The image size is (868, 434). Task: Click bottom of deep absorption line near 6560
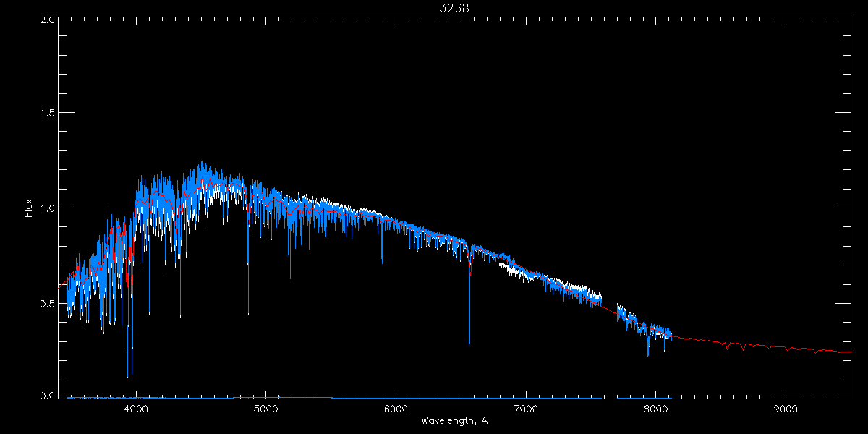pyautogui.click(x=469, y=343)
